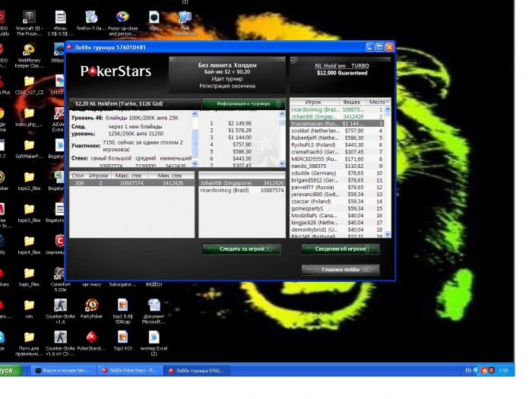Sort tables by Игроки column header
The image size is (532, 399).
click(x=99, y=176)
